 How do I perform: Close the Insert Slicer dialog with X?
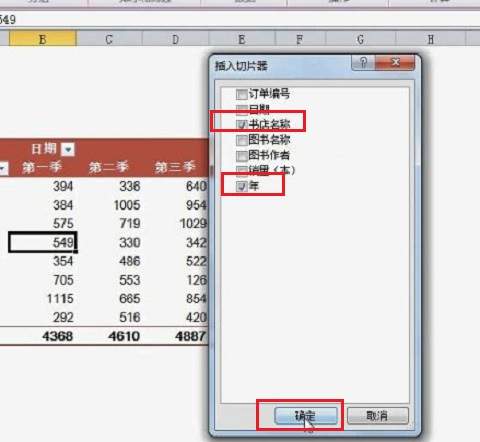click(x=395, y=63)
